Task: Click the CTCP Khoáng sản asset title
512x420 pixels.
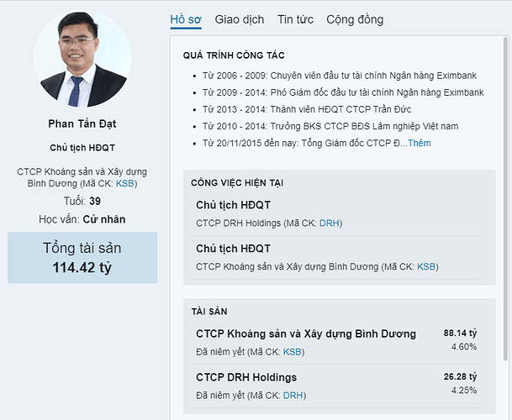Action: [x=305, y=333]
